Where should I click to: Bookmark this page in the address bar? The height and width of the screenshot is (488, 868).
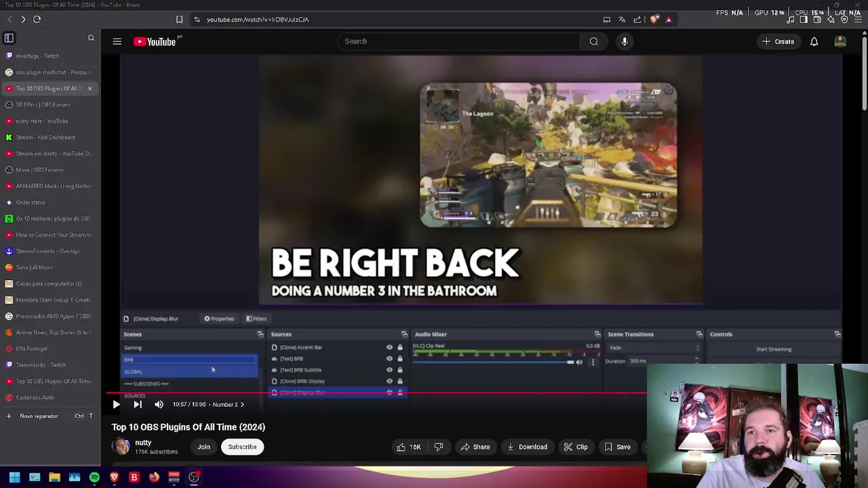click(179, 20)
